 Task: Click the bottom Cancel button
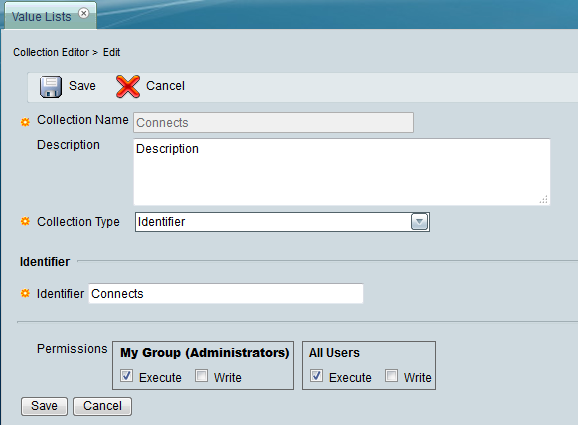tap(102, 406)
